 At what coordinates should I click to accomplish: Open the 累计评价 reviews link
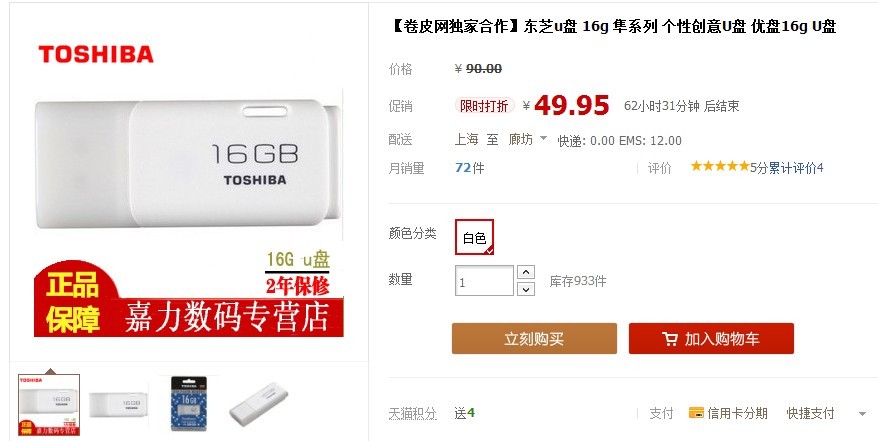[792, 167]
